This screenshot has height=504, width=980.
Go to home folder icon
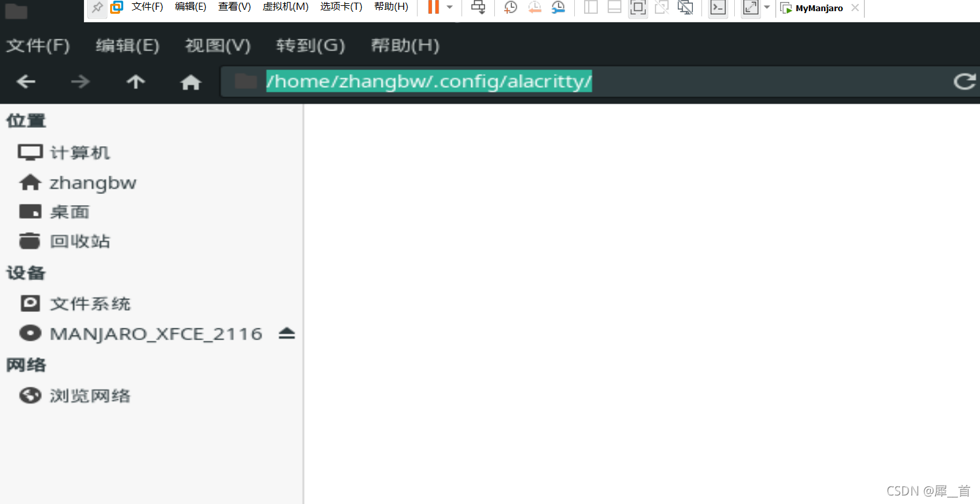[x=191, y=82]
